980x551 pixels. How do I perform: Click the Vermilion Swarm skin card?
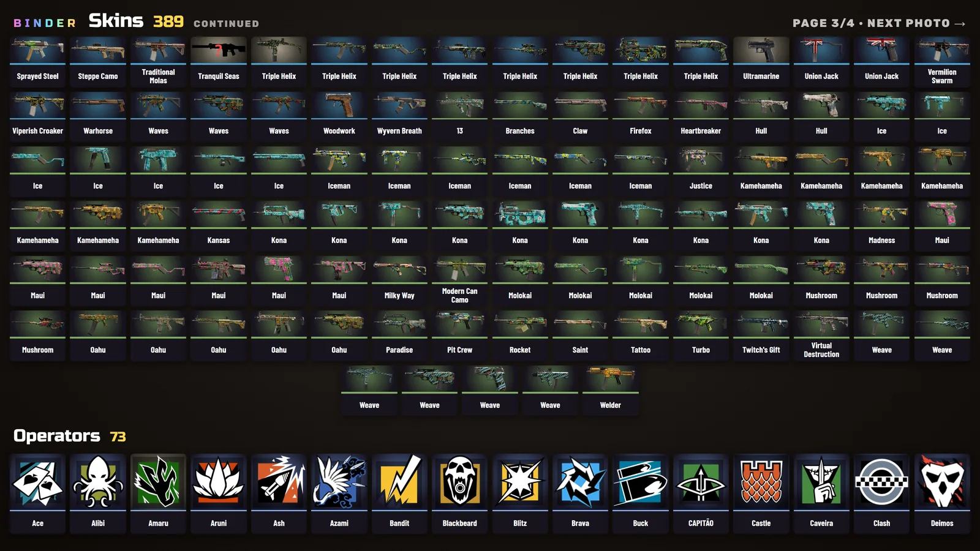click(x=942, y=62)
